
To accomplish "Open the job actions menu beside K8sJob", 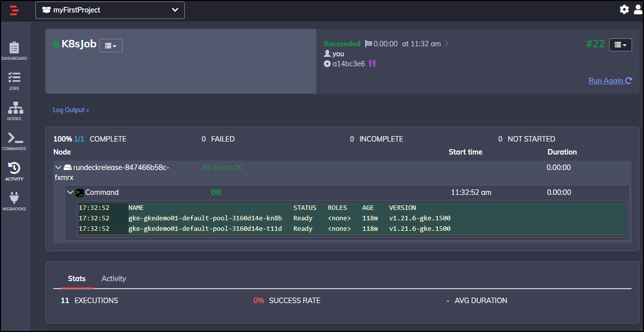I will point(111,45).
